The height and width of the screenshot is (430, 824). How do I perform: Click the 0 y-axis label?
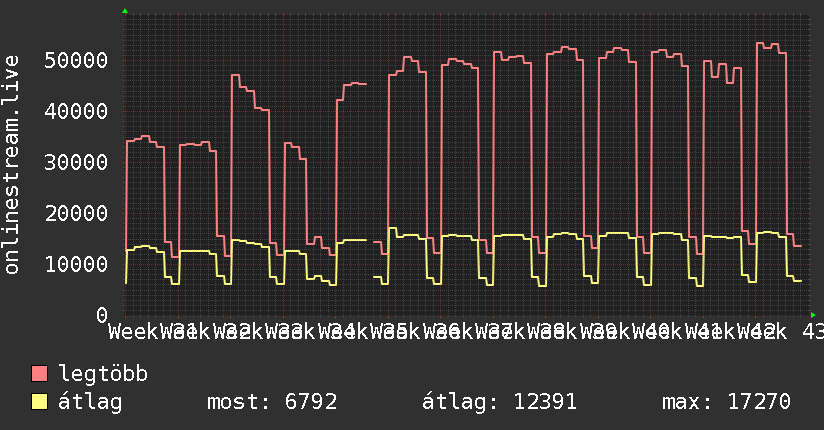(102, 315)
